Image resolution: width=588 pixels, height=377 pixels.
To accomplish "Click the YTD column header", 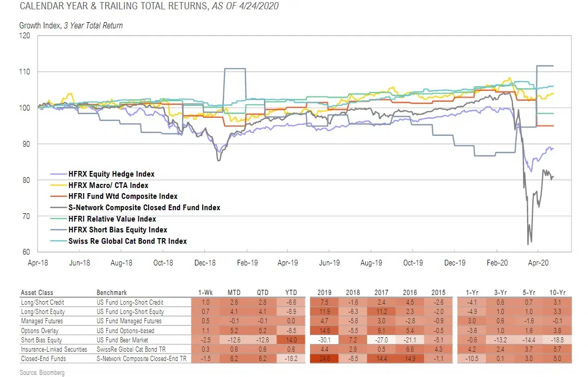I will 289,293.
